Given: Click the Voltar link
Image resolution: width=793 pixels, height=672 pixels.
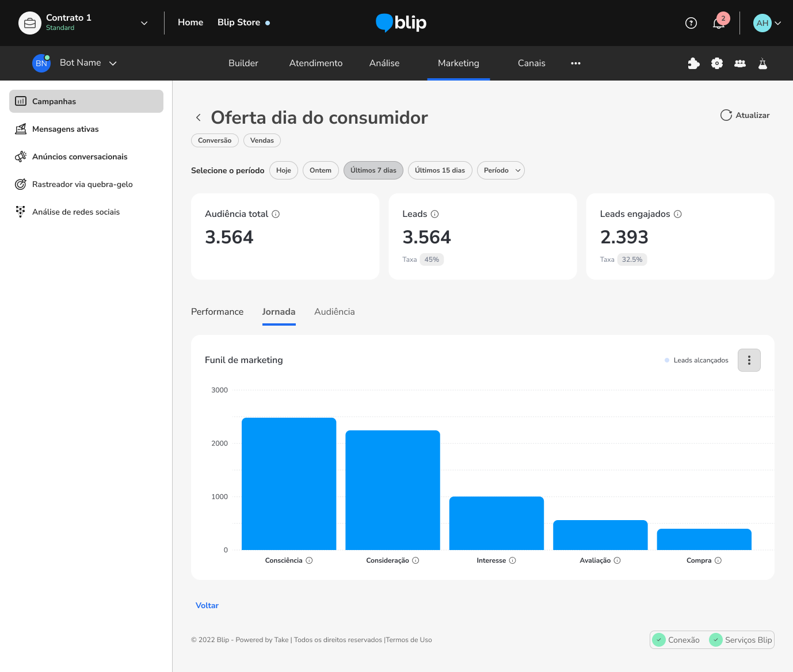Looking at the screenshot, I should (x=207, y=605).
